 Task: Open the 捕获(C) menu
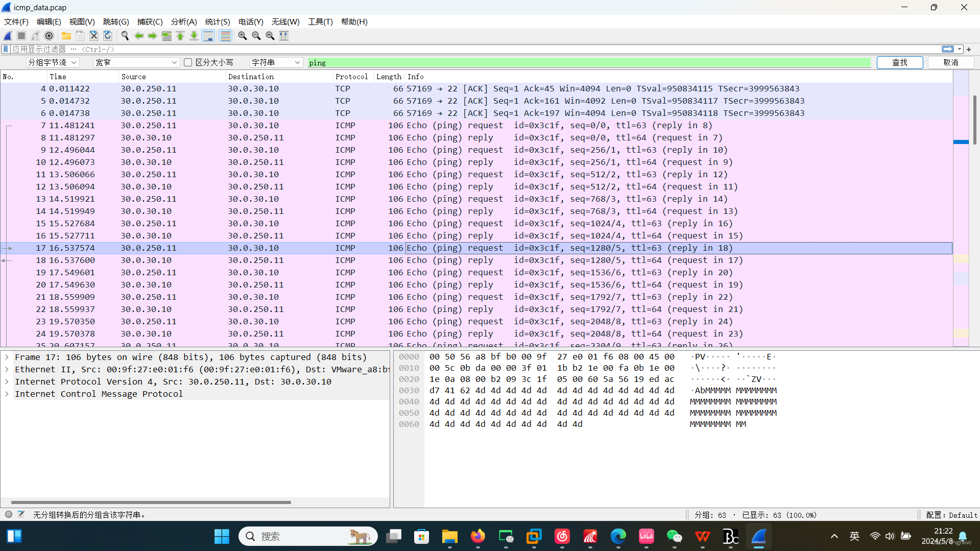(150, 22)
